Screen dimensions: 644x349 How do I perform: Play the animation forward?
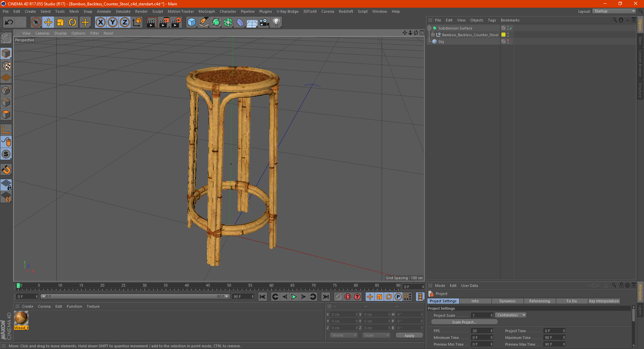[294, 297]
